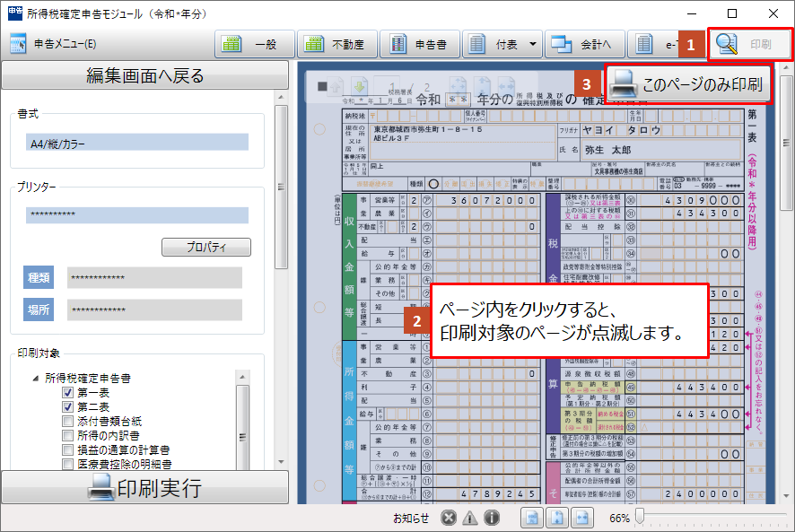
Task: Click the 印刷対象 list scroll up arrow
Action: tap(242, 377)
